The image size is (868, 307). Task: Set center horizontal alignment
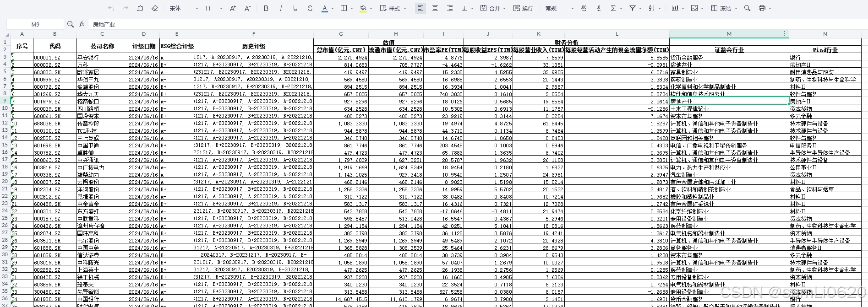(435, 8)
